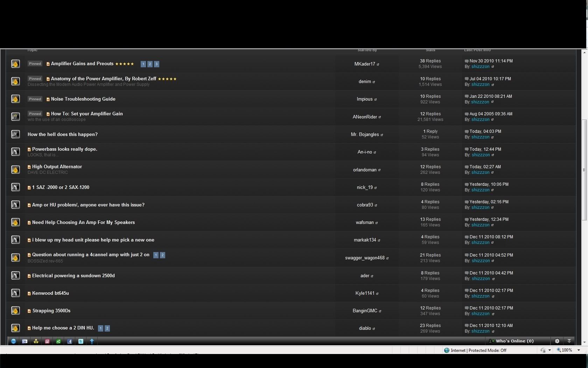Click the page vertical scrollbar thumb
Viewport: 588px width, 368px height.
(x=584, y=170)
